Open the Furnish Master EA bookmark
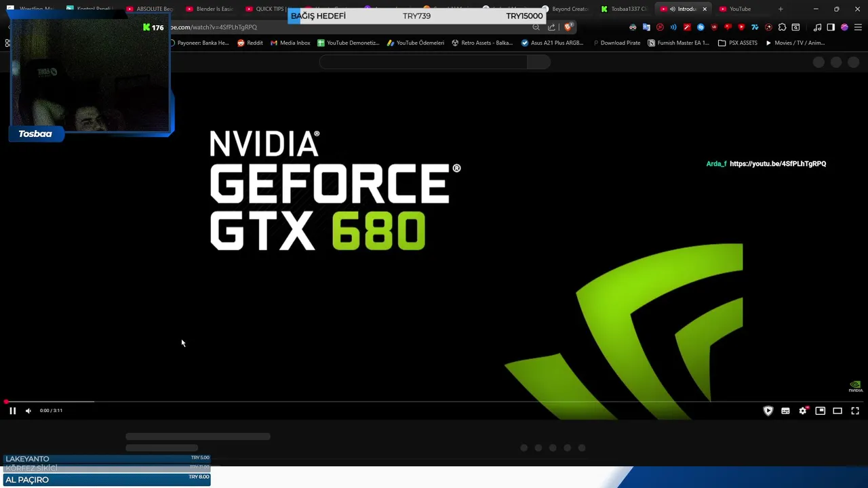 (678, 43)
